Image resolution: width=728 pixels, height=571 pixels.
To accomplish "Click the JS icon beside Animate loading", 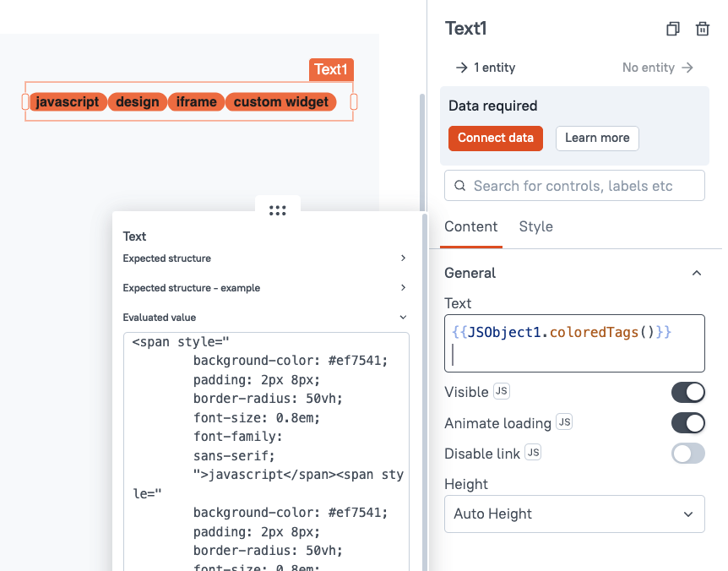I will coord(563,422).
